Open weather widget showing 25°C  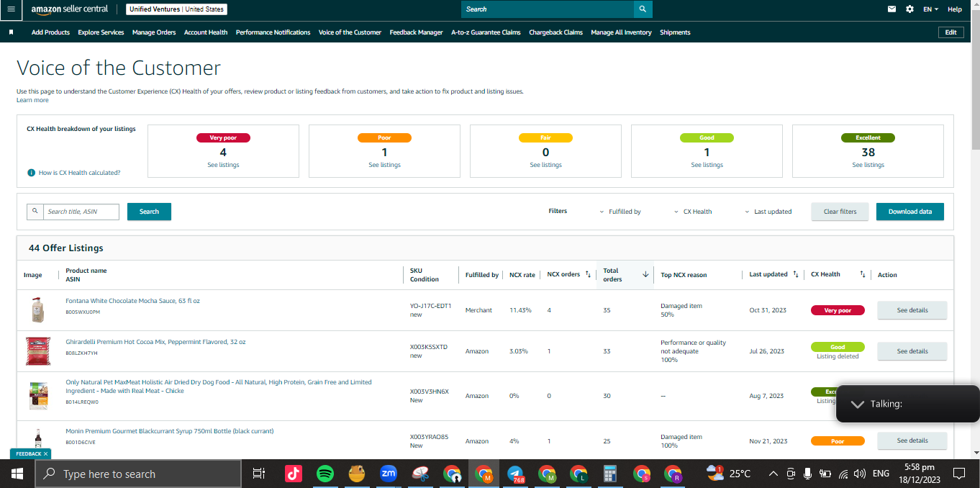pyautogui.click(x=728, y=474)
